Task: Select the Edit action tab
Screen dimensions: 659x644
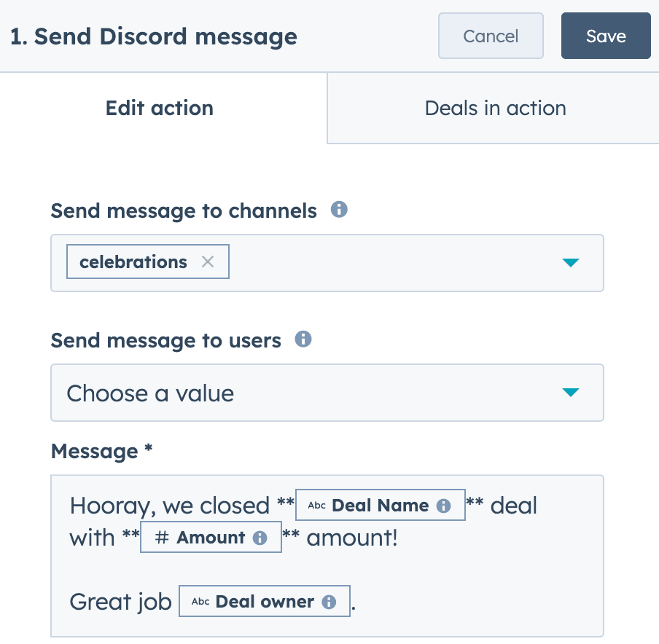Action: pyautogui.click(x=159, y=108)
